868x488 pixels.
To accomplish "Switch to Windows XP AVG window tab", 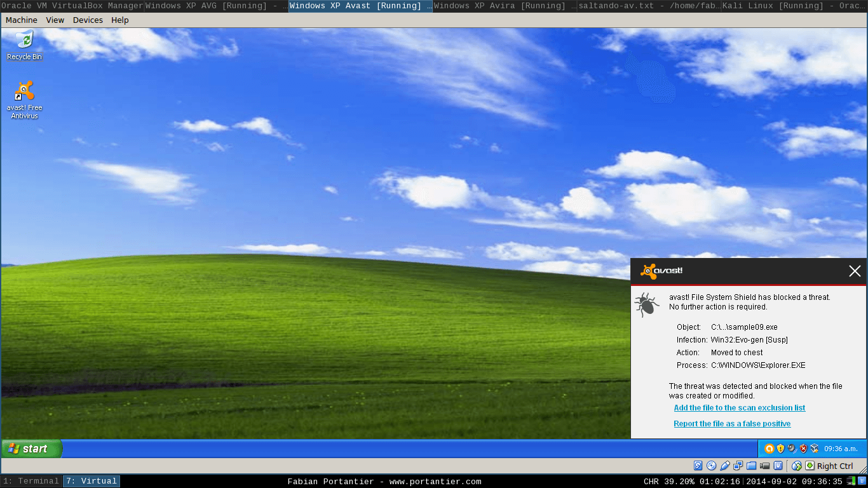I will pyautogui.click(x=216, y=6).
